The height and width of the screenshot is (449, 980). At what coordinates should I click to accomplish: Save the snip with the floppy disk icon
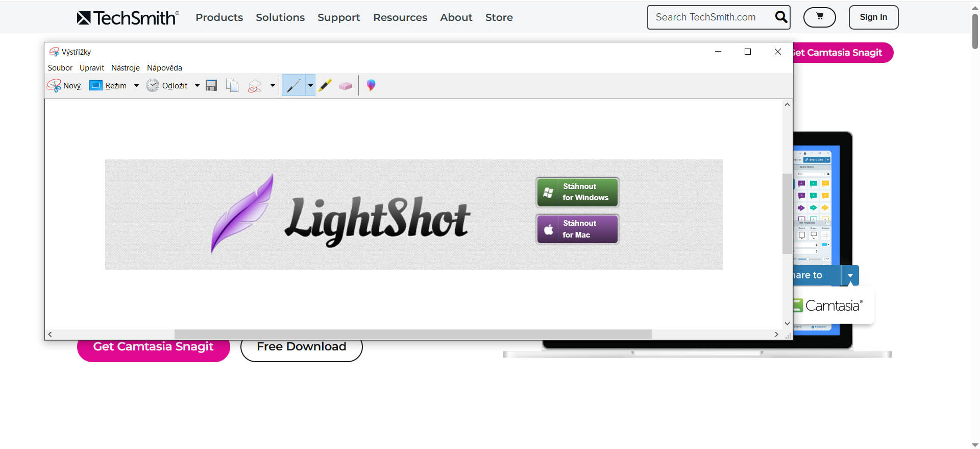point(211,85)
